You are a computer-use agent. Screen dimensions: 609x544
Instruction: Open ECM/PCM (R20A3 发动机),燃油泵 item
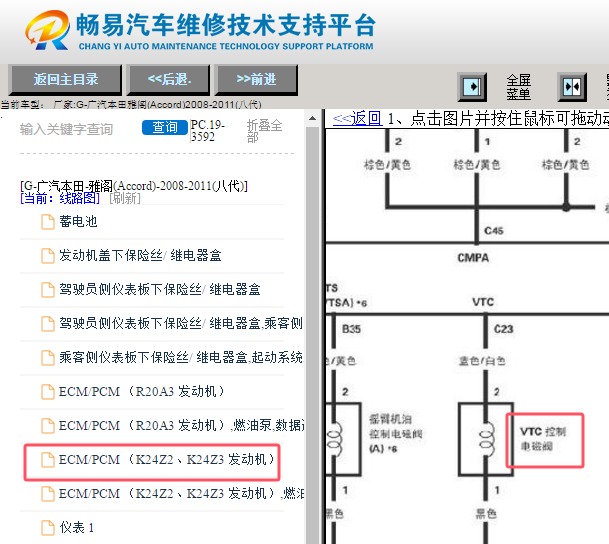coord(181,425)
